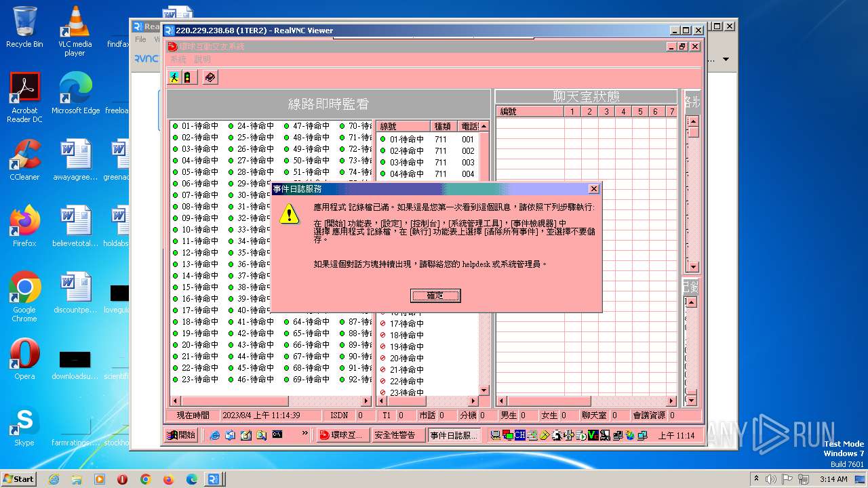Screen dimensions: 868x488
Task: Show hidden icons in host system tray
Action: click(x=756, y=479)
